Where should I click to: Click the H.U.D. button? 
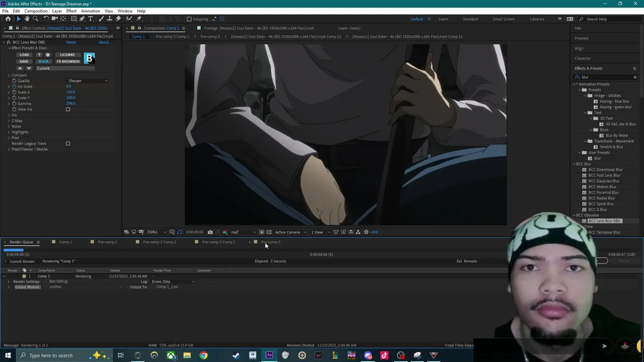[44, 61]
